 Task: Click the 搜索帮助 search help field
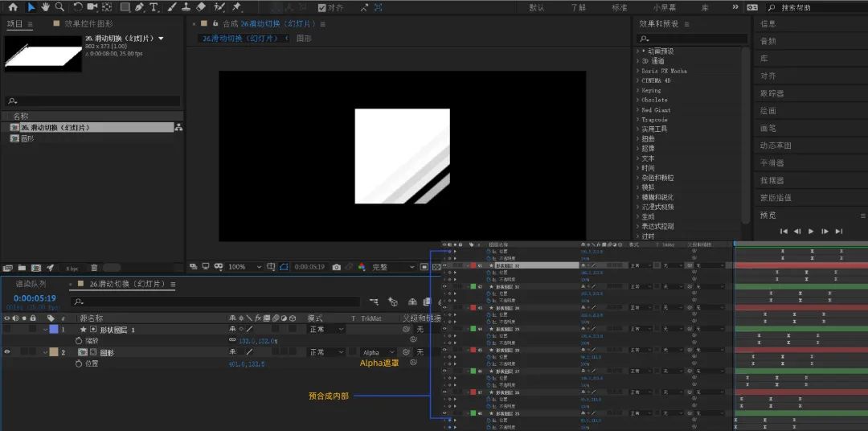tap(818, 8)
